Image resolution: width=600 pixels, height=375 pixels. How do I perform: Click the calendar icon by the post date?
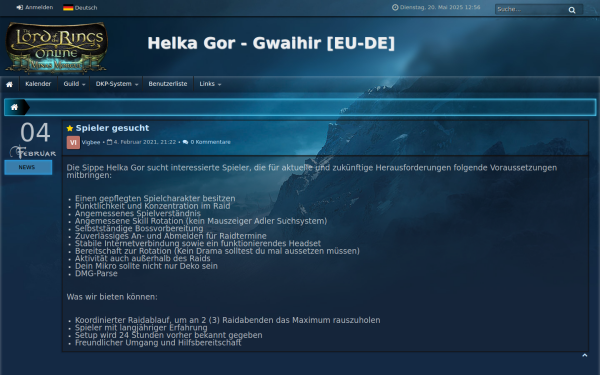[x=109, y=142]
